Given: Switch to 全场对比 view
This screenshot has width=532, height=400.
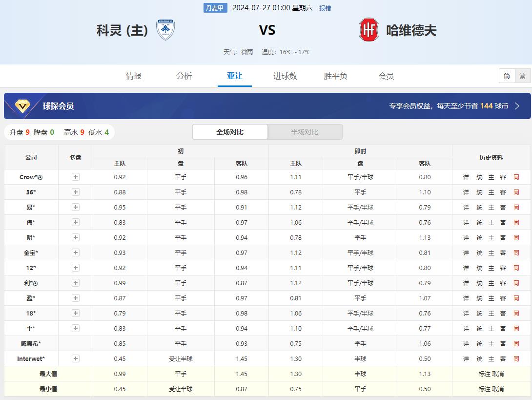Looking at the screenshot, I should [x=230, y=132].
